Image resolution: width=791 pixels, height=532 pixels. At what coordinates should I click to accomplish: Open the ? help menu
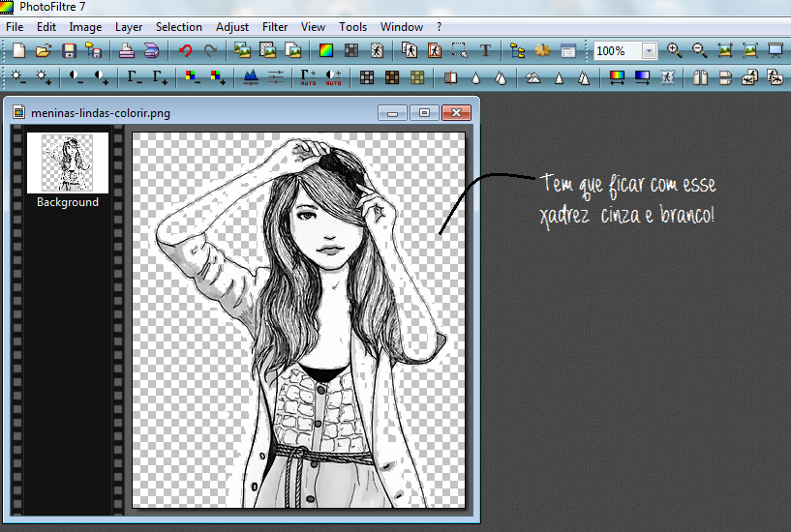pyautogui.click(x=439, y=27)
